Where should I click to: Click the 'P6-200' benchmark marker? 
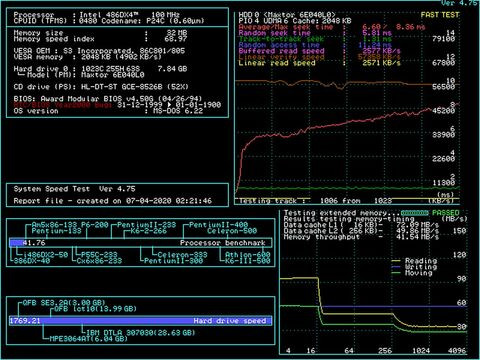pos(95,225)
